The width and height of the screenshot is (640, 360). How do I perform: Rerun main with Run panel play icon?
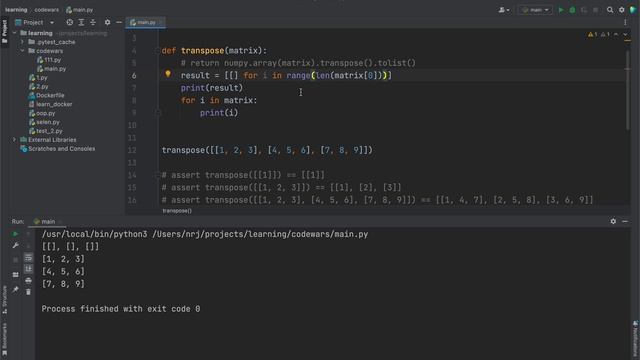(x=16, y=234)
